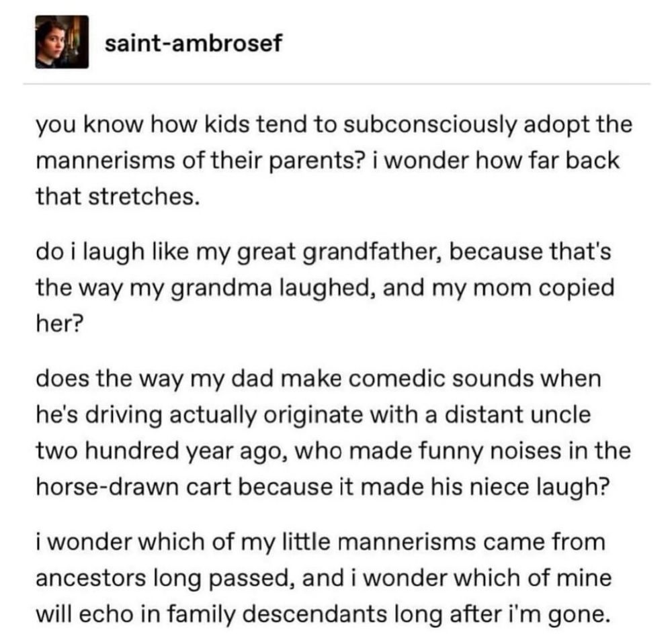Click the line "that stretches."
This screenshot has height=642, width=672.
coord(118,196)
